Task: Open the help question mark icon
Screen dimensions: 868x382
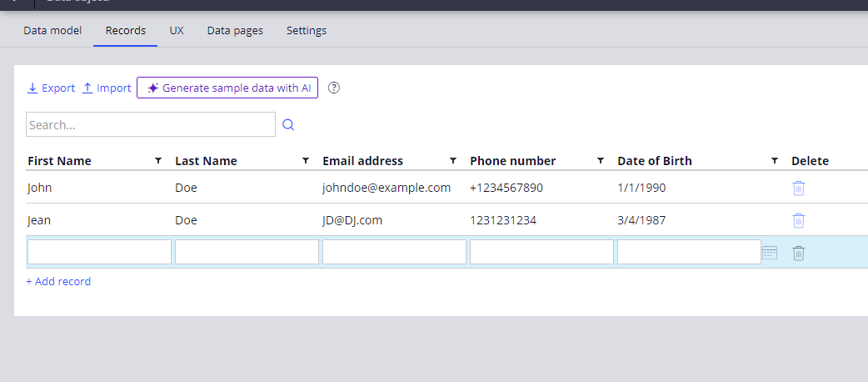Action: [x=334, y=88]
